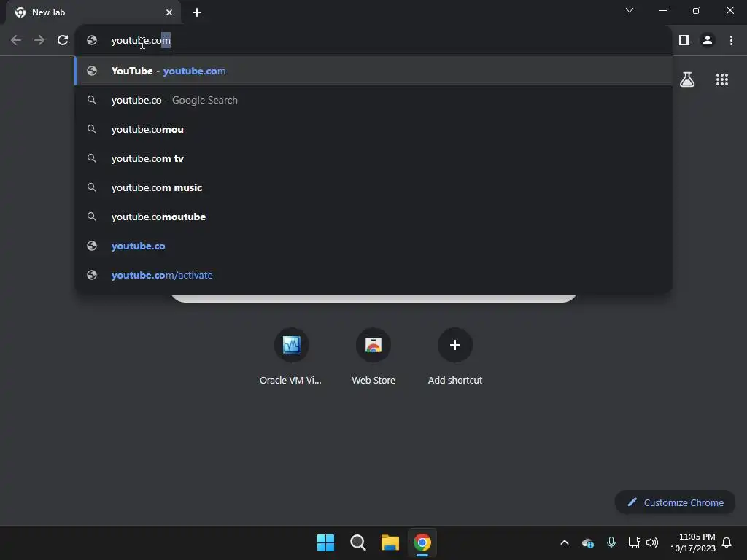Screen dimensions: 747x560
Task: Click microphone tray icon
Action: click(x=611, y=542)
